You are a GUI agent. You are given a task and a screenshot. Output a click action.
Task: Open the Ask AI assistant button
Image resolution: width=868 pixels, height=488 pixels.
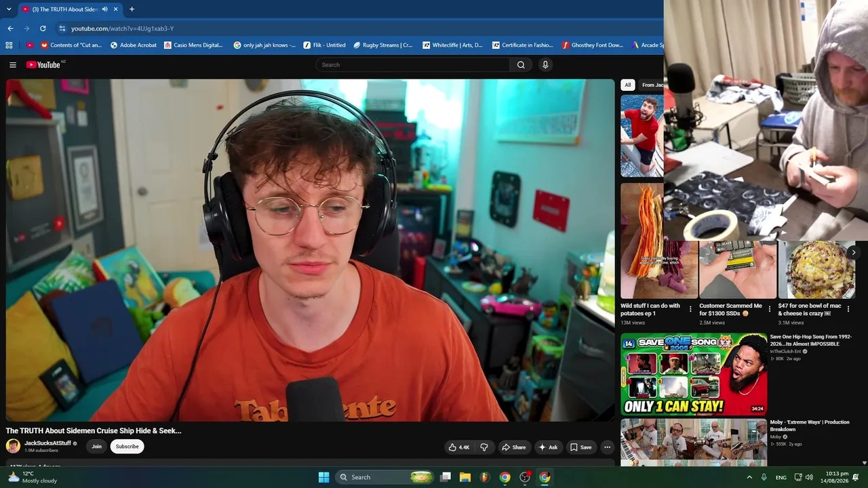pos(548,447)
